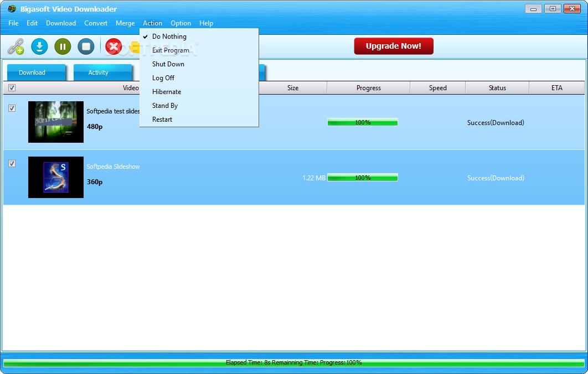Maximize the Bigasoft Video Downloader window
The height and width of the screenshot is (374, 588).
point(553,9)
